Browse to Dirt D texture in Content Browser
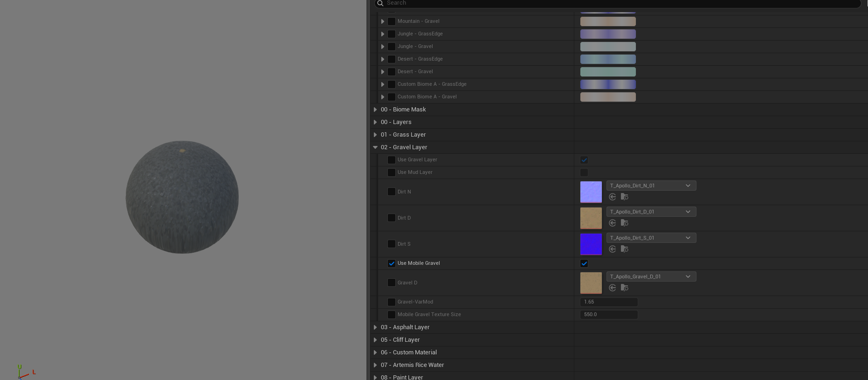Screen dimensions: 868x380 [625, 223]
